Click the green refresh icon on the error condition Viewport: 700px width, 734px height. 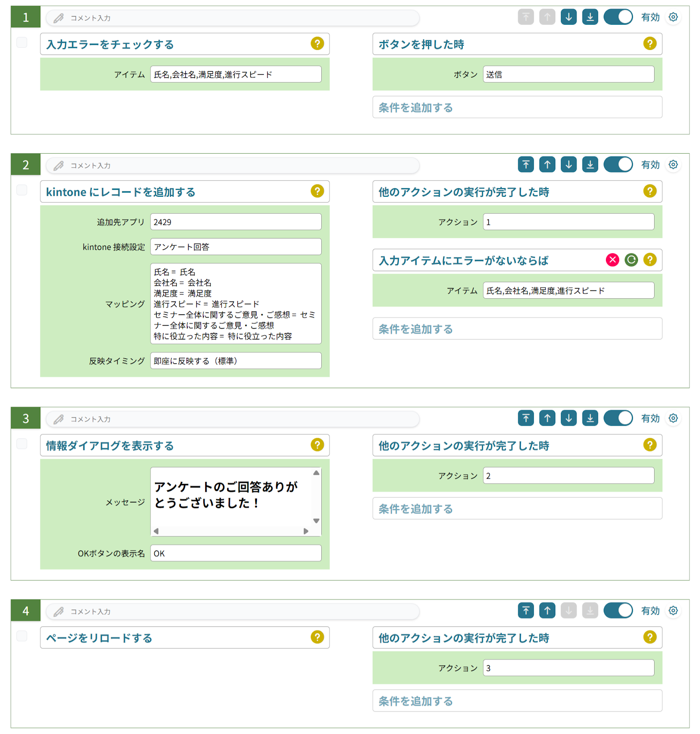(631, 260)
